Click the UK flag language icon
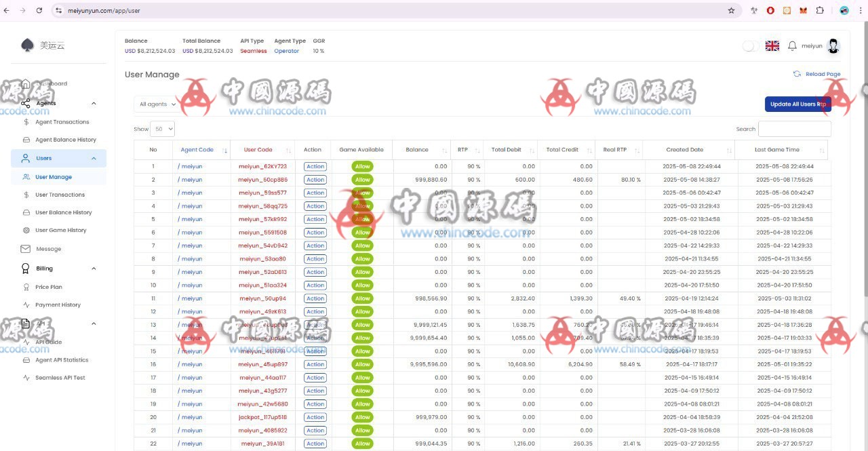The height and width of the screenshot is (451, 868). (772, 46)
